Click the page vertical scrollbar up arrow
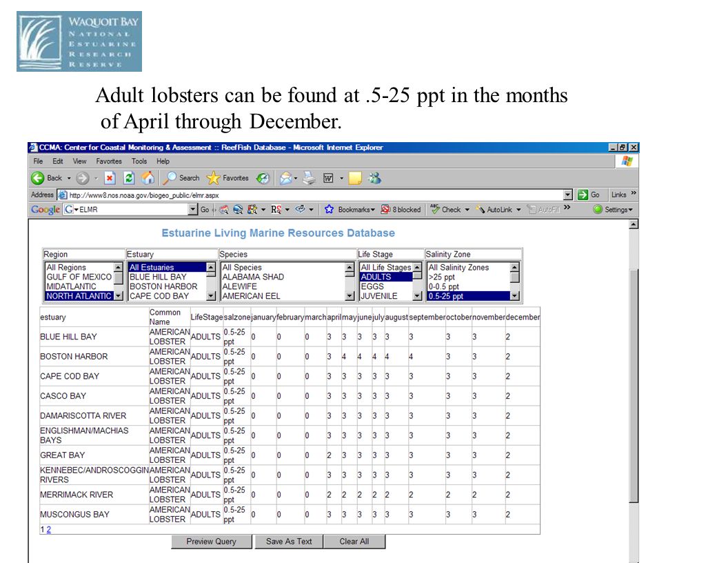Screen dimensions: 728x563 [634, 224]
